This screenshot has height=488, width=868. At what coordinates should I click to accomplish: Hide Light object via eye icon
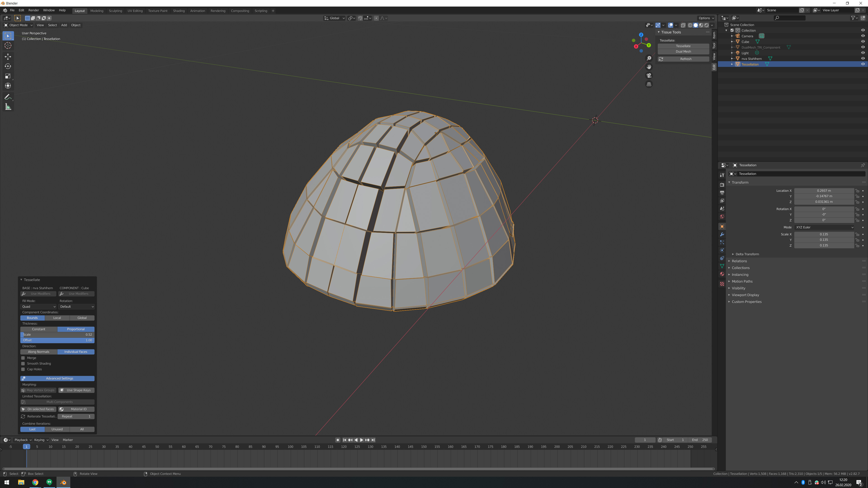[x=863, y=53]
